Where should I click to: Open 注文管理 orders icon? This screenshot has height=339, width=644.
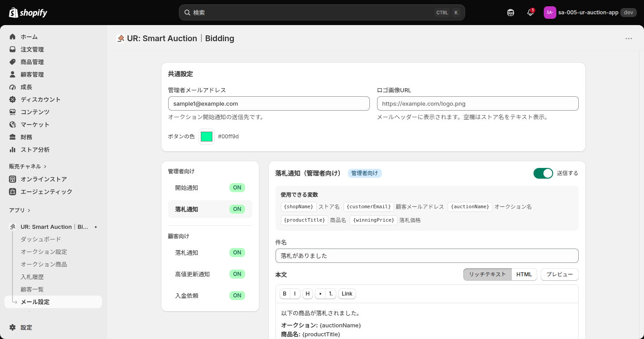[x=13, y=49]
